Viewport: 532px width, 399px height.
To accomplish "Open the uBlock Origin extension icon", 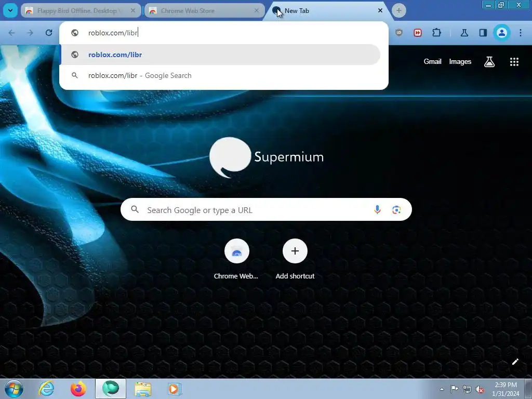I will [399, 33].
